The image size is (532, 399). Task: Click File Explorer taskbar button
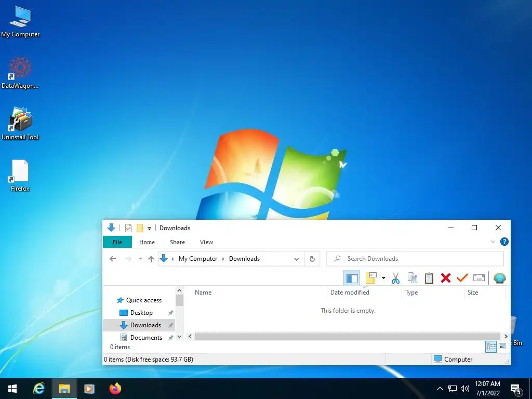click(x=64, y=389)
